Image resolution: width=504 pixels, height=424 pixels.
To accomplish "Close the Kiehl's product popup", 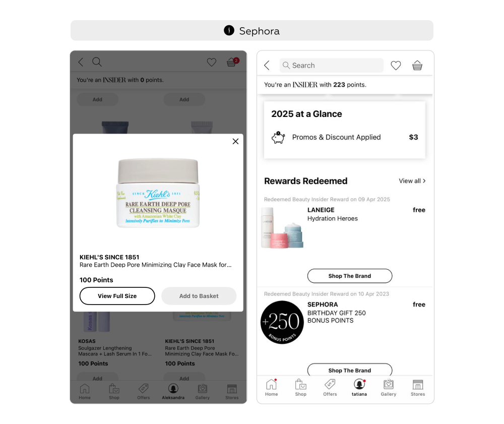I will [x=235, y=142].
